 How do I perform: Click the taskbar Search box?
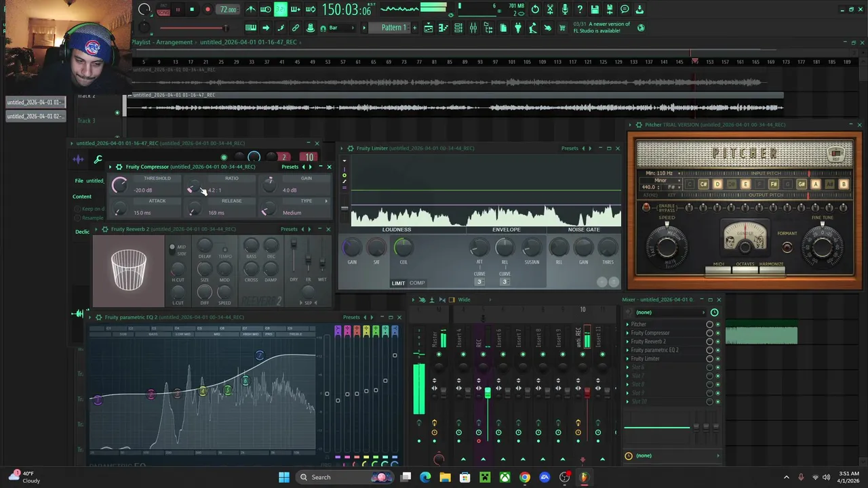[346, 477]
